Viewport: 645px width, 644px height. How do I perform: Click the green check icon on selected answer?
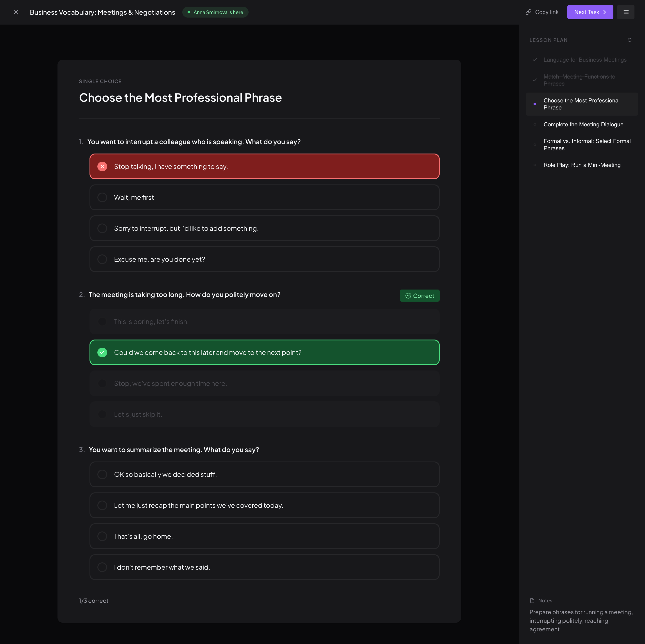[x=102, y=352]
